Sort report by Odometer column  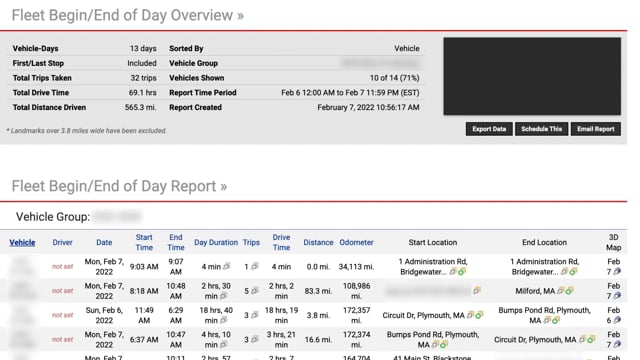point(356,242)
